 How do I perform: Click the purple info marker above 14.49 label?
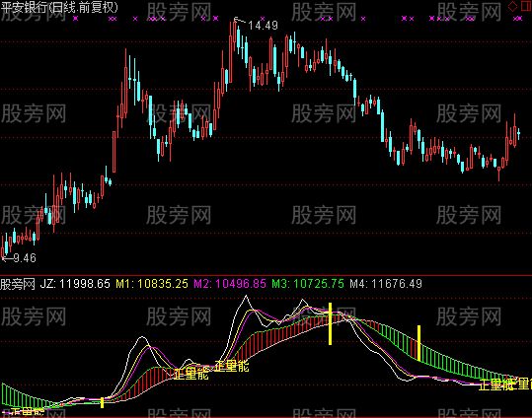(x=263, y=19)
